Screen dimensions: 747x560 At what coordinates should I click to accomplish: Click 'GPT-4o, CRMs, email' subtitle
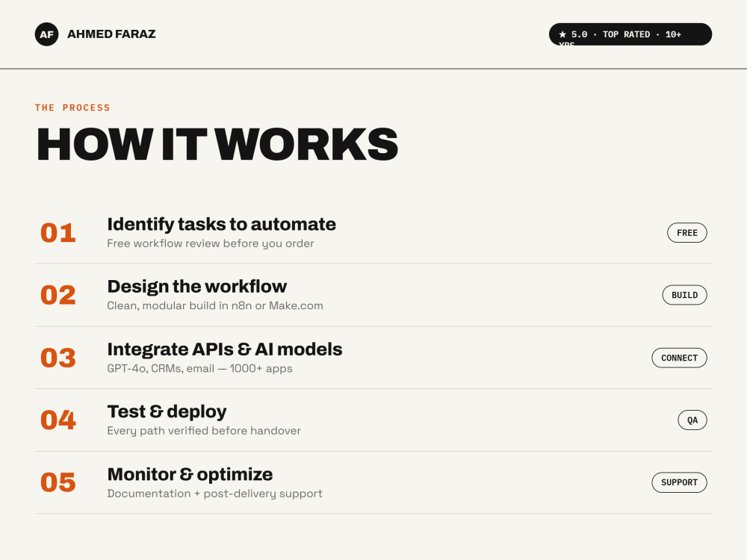[x=199, y=369]
